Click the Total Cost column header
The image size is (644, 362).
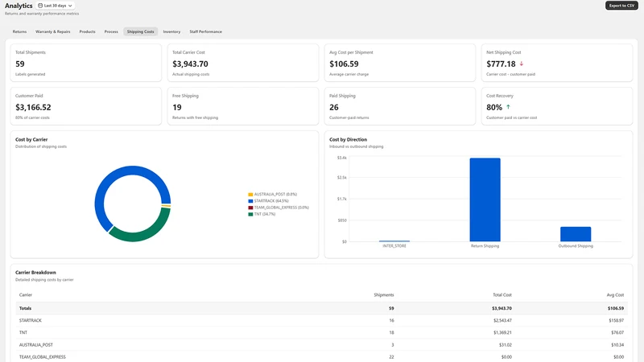(502, 295)
